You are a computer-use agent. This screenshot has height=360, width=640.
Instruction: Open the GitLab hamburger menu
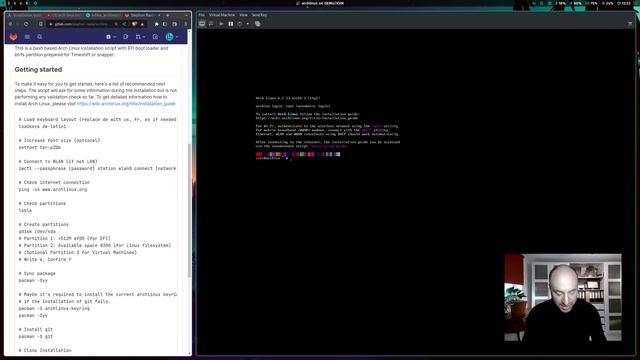[x=27, y=37]
